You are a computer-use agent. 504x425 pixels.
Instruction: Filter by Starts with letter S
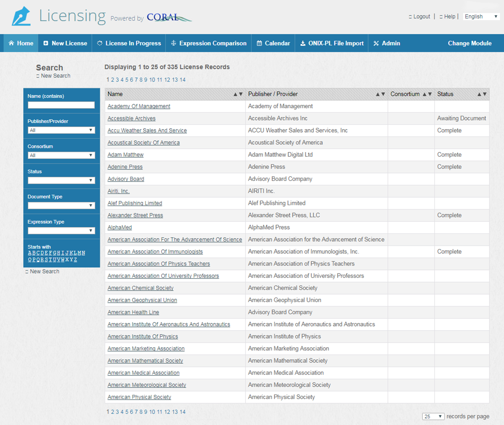(x=46, y=260)
